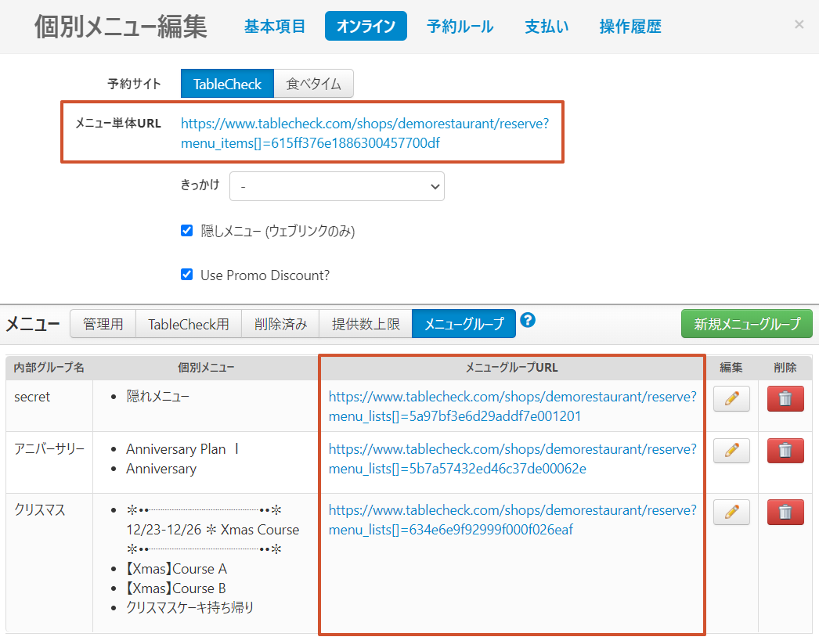Click 【Xmas】Course B item
Viewport: 819px width, 644px height.
pyautogui.click(x=176, y=588)
